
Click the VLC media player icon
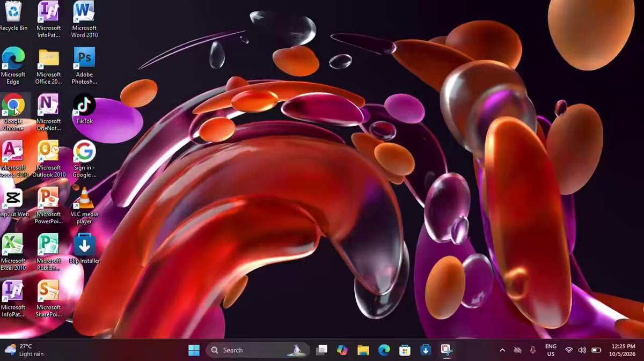click(84, 206)
